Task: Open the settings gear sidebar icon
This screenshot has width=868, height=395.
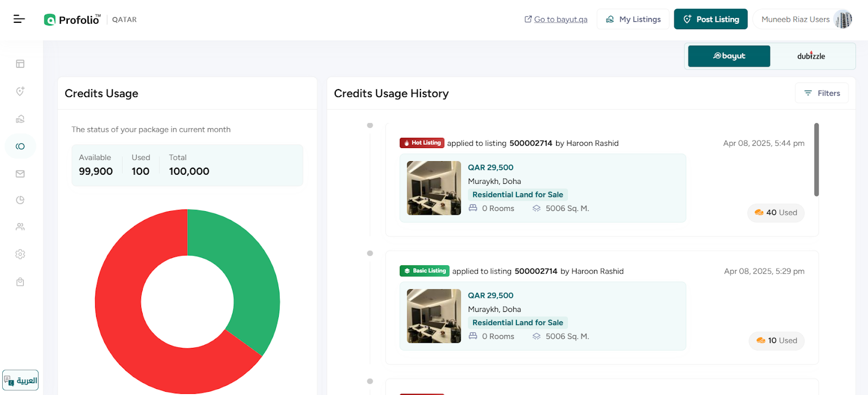Action: click(x=20, y=254)
